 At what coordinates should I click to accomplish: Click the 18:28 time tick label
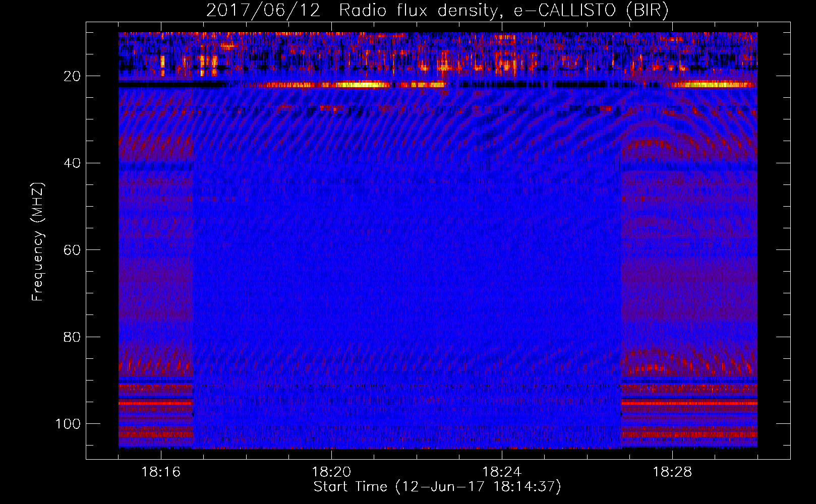tap(672, 472)
